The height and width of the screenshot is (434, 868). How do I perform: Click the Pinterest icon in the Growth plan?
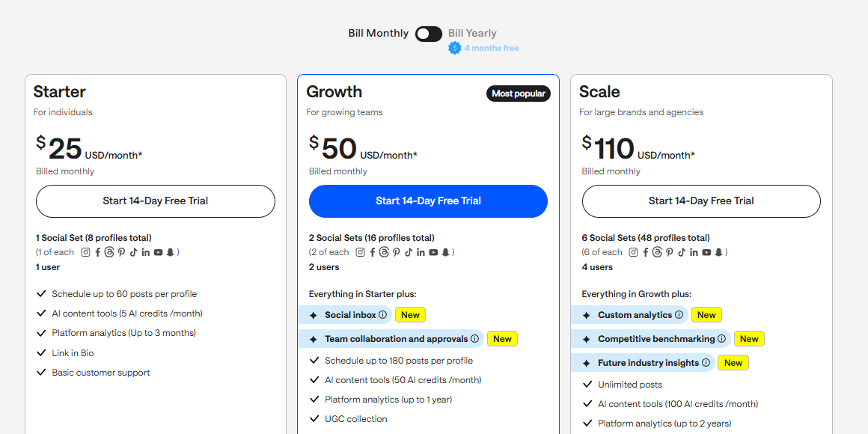click(396, 252)
